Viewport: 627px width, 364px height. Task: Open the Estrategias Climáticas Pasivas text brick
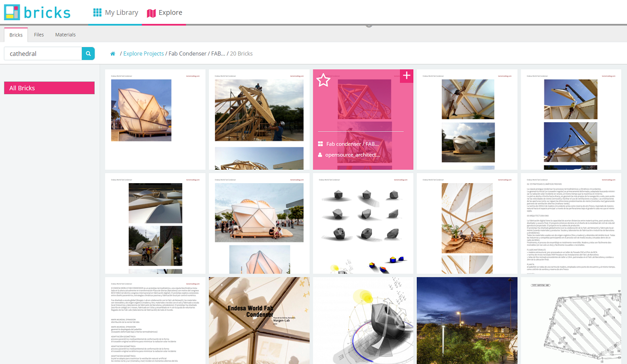tap(571, 224)
